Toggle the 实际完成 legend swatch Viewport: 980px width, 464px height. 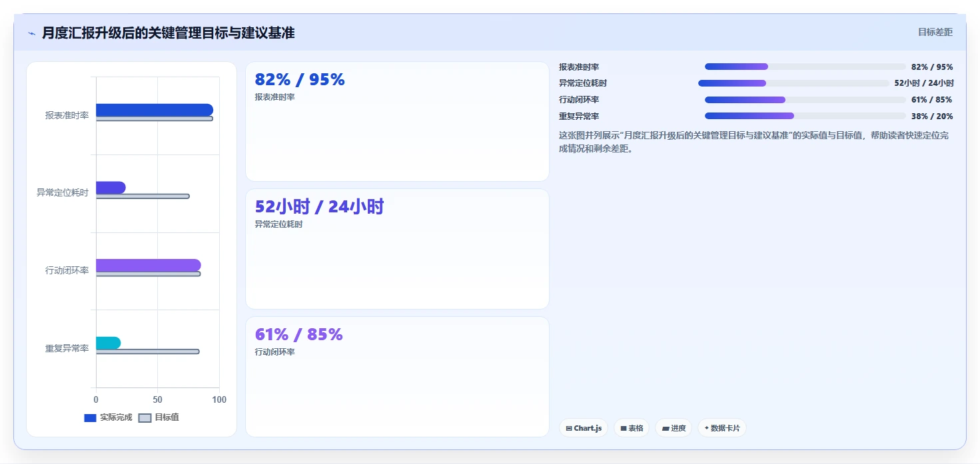[90, 418]
